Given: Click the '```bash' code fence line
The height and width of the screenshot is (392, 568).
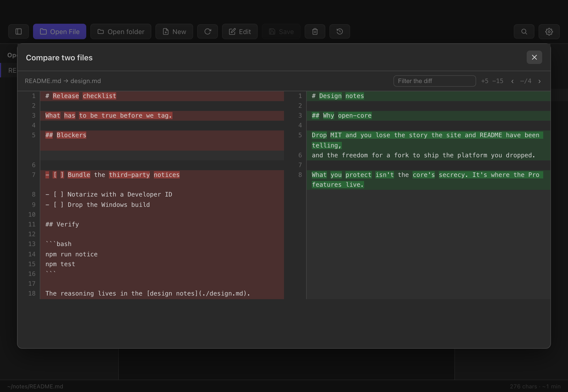Looking at the screenshot, I should coord(162,244).
